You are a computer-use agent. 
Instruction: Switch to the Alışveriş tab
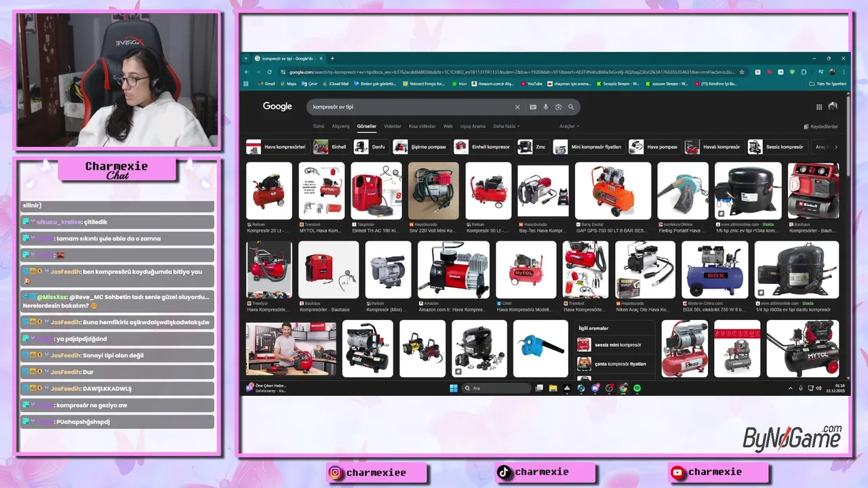pyautogui.click(x=340, y=126)
